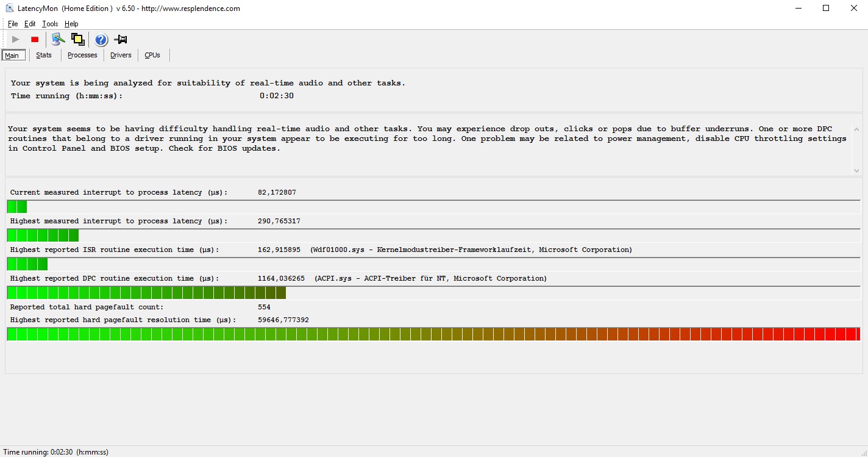868x457 pixels.
Task: Click the green Start monitoring play button
Action: coord(16,40)
